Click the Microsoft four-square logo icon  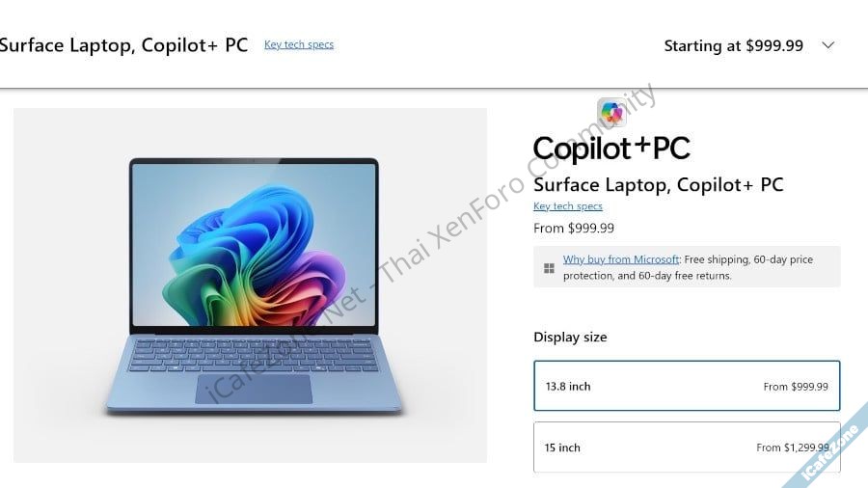(x=549, y=268)
